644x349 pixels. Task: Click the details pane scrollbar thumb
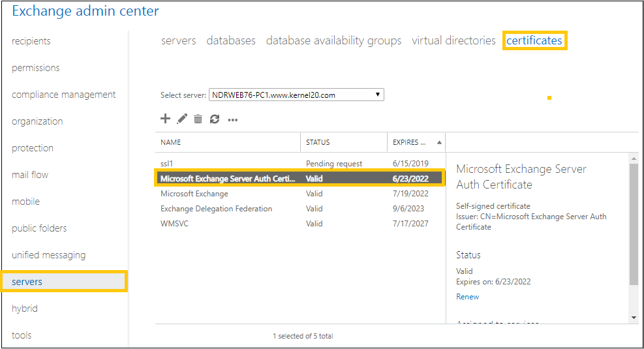tap(634, 224)
